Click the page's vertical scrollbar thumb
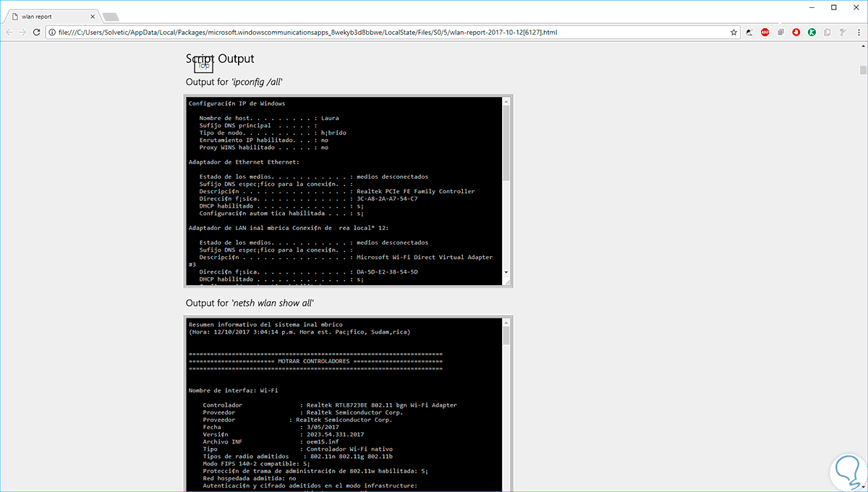The width and height of the screenshot is (868, 492). coord(863,70)
